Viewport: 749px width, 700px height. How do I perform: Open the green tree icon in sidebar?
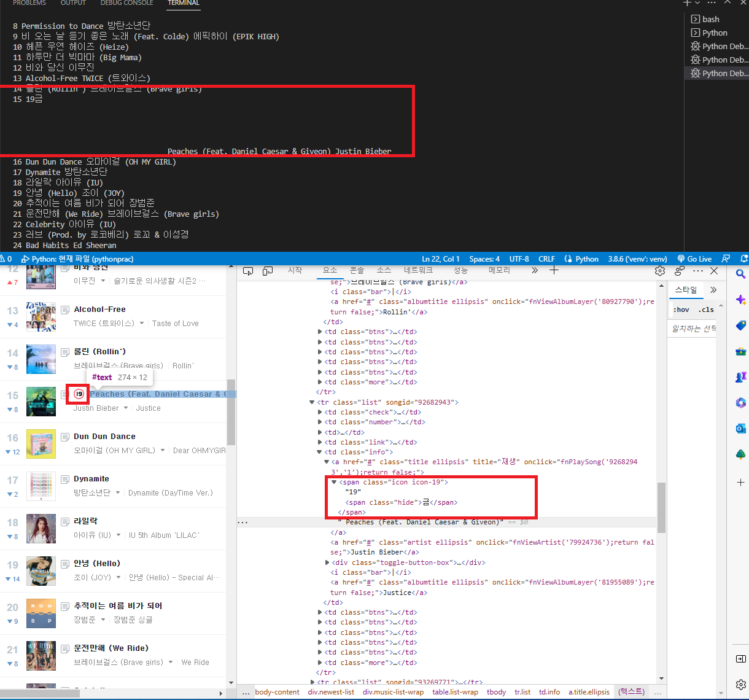tap(740, 454)
